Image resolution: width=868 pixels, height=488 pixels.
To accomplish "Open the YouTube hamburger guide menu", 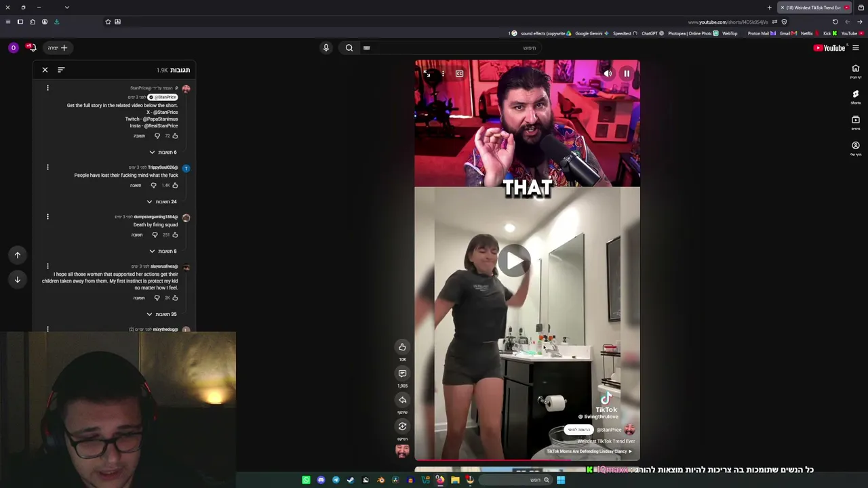I will (855, 47).
